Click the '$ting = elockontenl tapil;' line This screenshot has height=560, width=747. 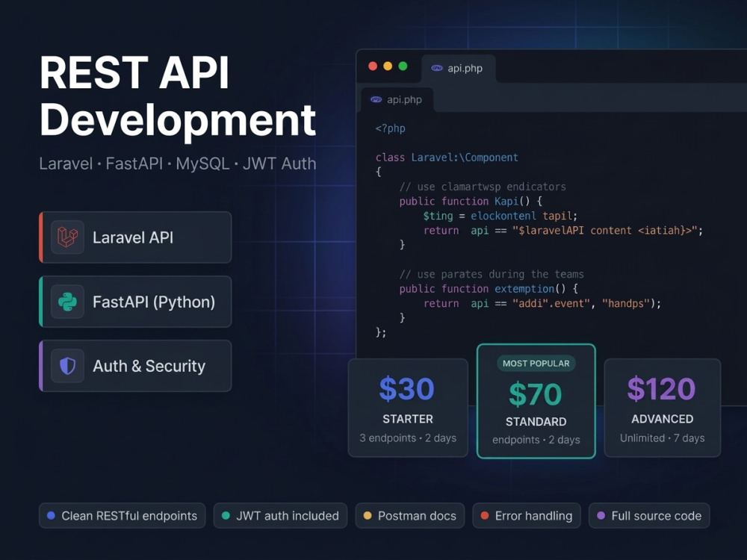(x=500, y=216)
